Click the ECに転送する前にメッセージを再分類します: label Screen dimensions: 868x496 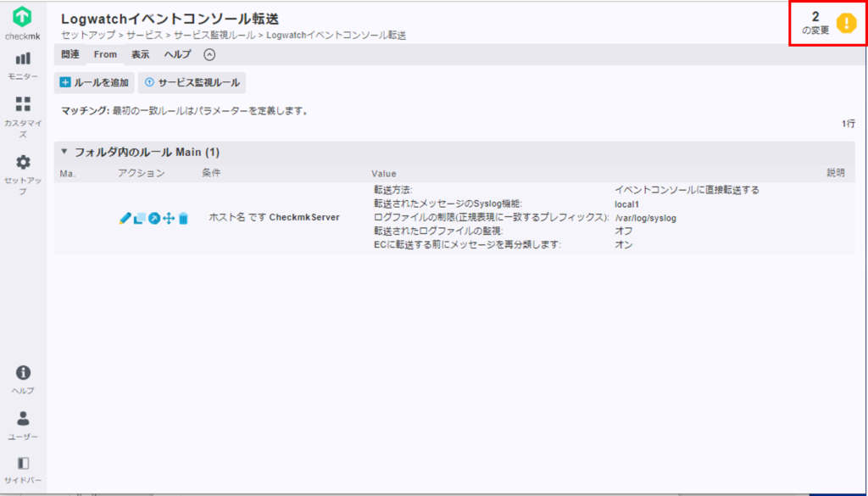[x=468, y=245]
